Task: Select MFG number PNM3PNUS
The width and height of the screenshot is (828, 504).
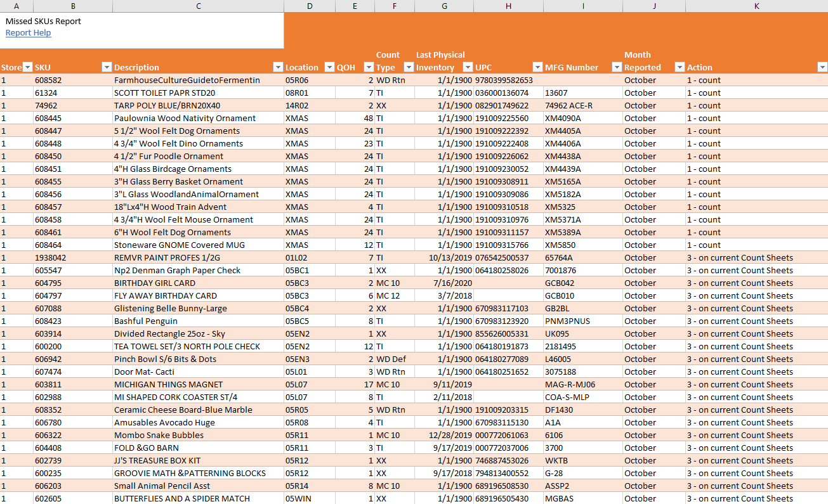Action: pyautogui.click(x=583, y=321)
